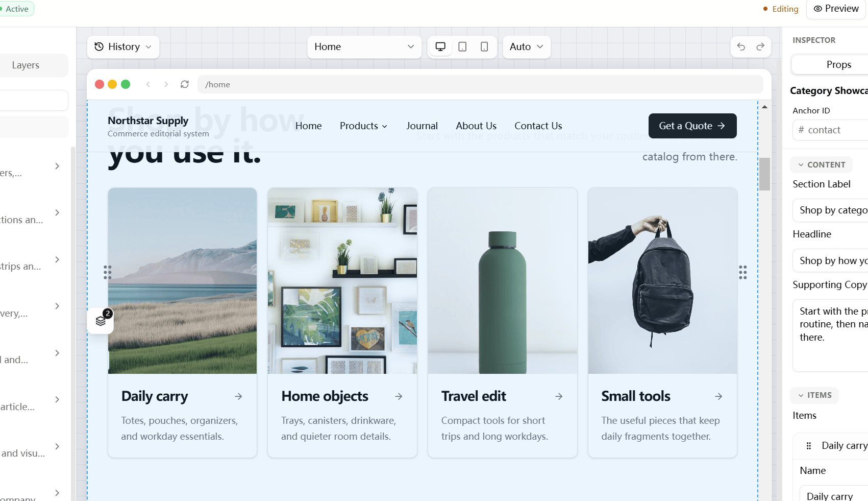The width and height of the screenshot is (868, 501).
Task: Click the undo arrow icon
Action: (741, 46)
